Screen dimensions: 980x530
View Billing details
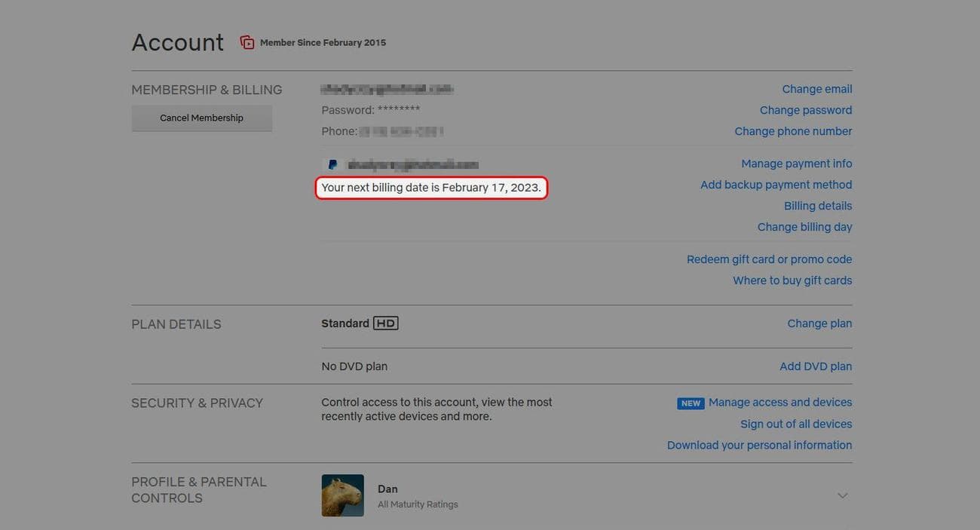pyautogui.click(x=817, y=206)
